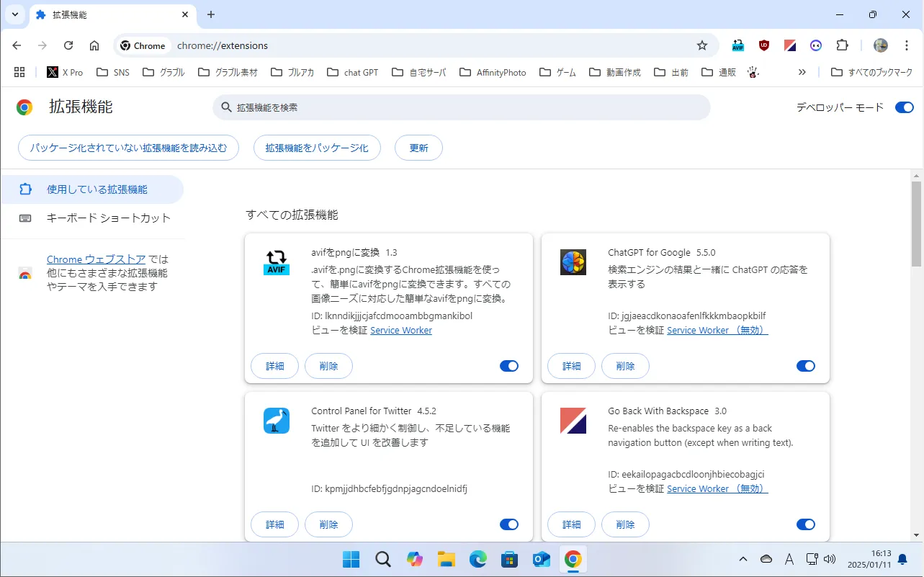This screenshot has width=924, height=577.
Task: Show hidden system tray icons
Action: [x=744, y=559]
